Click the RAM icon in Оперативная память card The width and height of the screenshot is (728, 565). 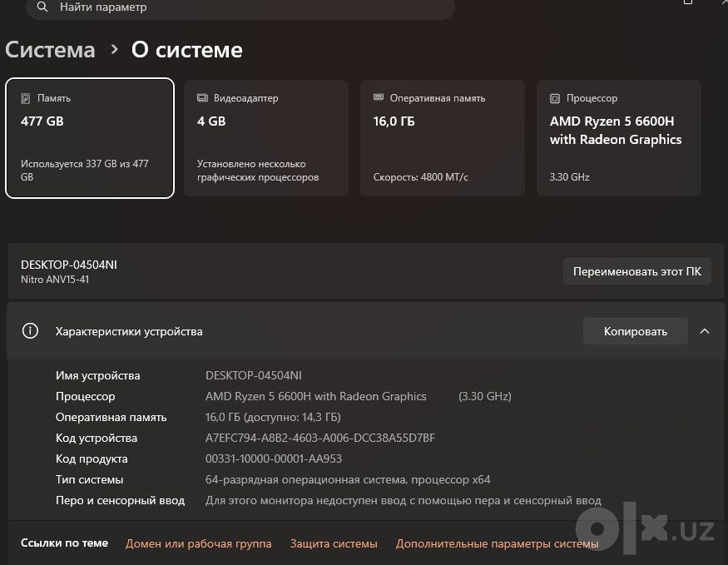(379, 97)
